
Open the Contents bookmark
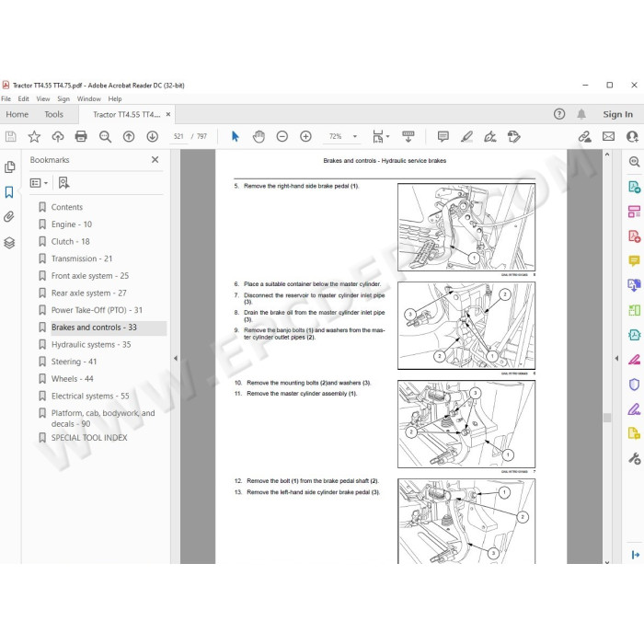[67, 207]
